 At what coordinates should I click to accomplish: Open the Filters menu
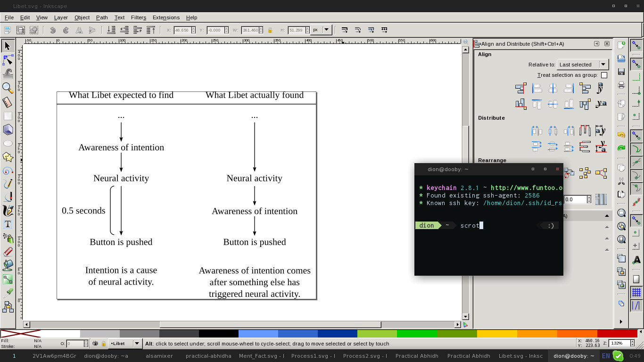[x=139, y=17]
